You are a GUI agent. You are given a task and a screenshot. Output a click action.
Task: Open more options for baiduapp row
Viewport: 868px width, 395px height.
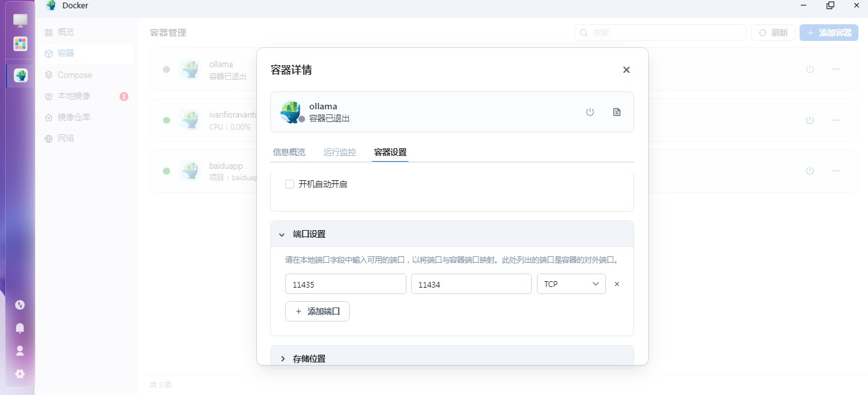tap(836, 171)
